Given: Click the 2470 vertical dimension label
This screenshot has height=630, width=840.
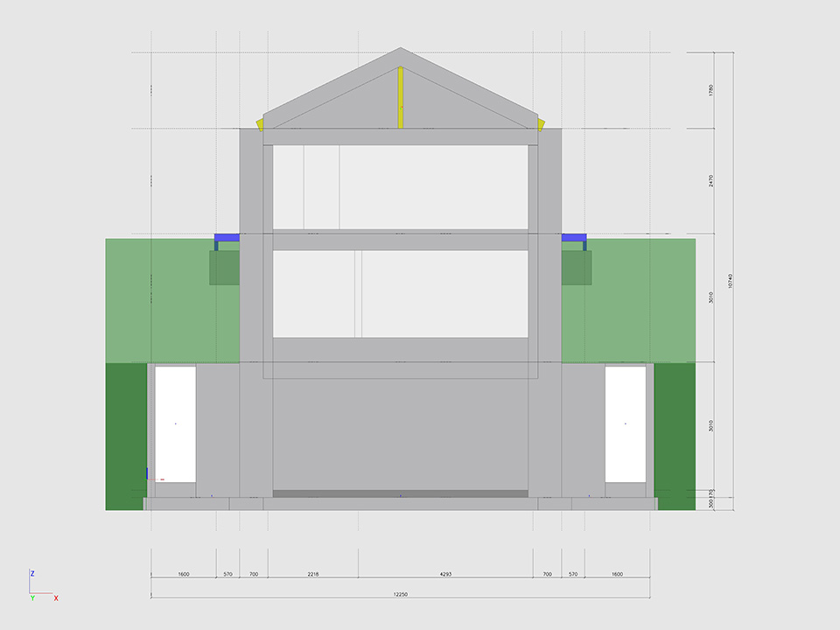Looking at the screenshot, I should (x=711, y=181).
